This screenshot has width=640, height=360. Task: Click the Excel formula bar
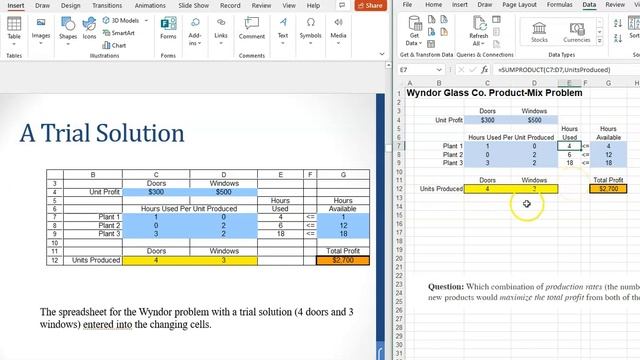(x=567, y=70)
